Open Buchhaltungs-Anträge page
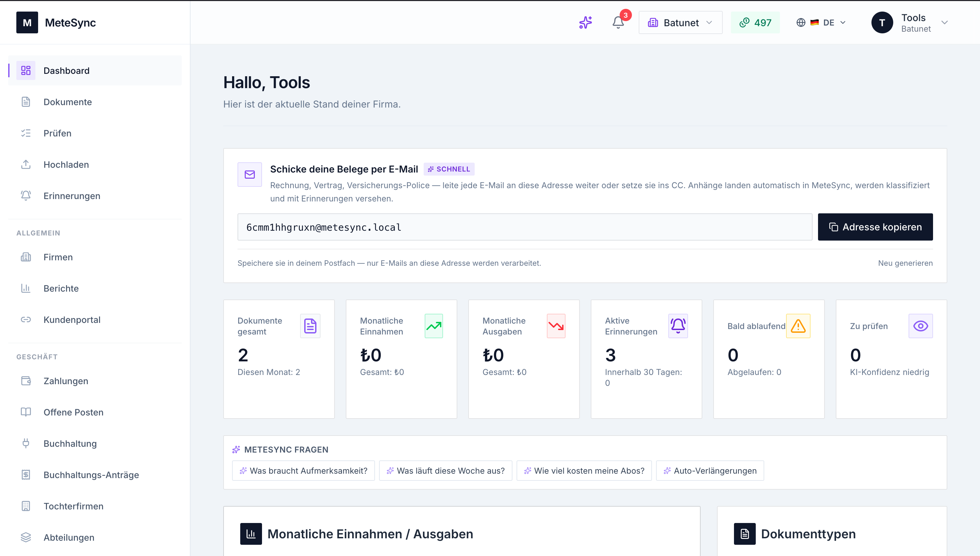Screen dimensions: 980x556 point(95,475)
